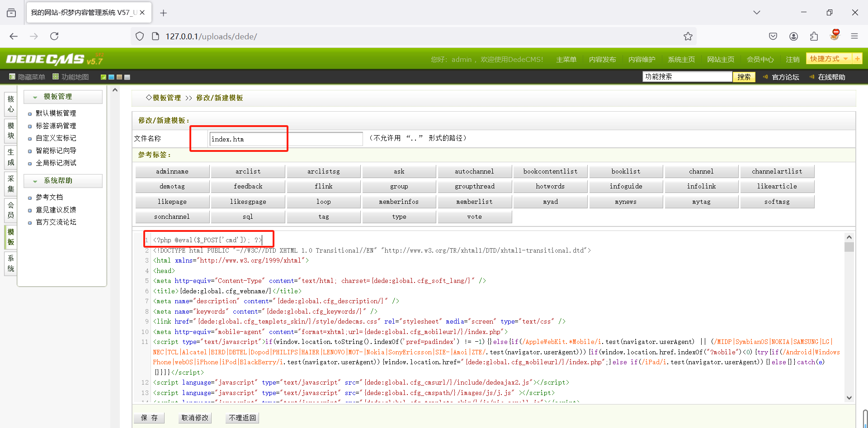Open 全局标记测试
The image size is (868, 428).
coord(56,163)
